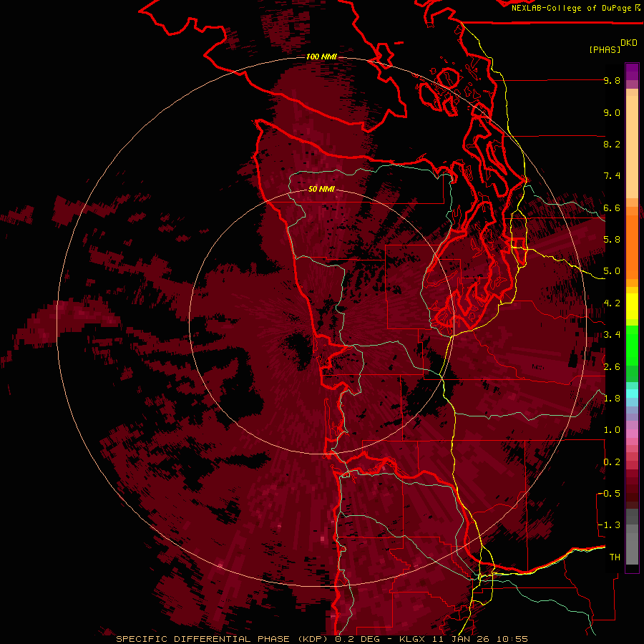Click the 8.2 scale value
644x644 pixels.
[612, 145]
